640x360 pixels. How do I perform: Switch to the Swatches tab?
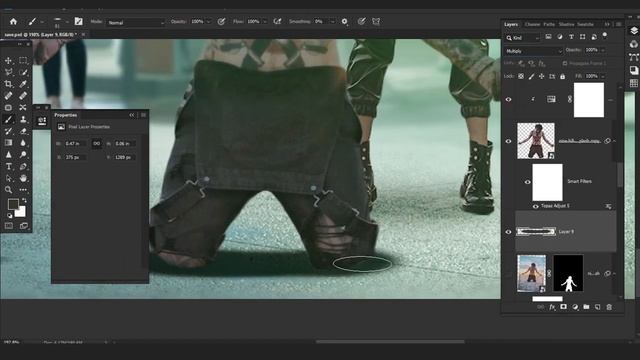point(585,24)
